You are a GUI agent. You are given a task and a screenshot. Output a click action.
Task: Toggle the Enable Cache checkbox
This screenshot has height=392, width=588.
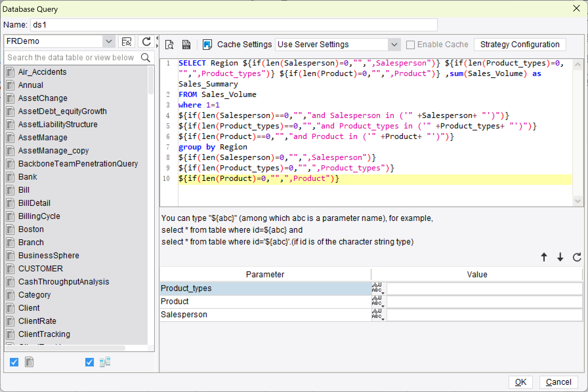click(x=410, y=45)
